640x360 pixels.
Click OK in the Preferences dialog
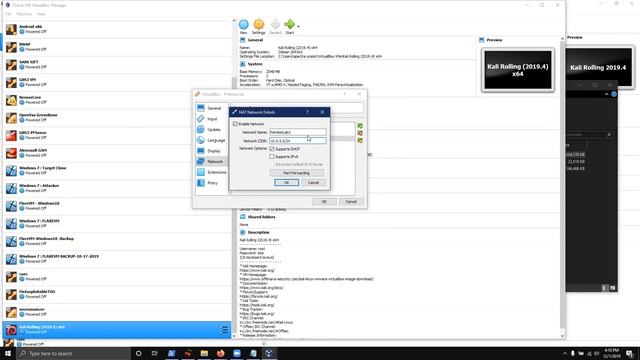pyautogui.click(x=324, y=202)
